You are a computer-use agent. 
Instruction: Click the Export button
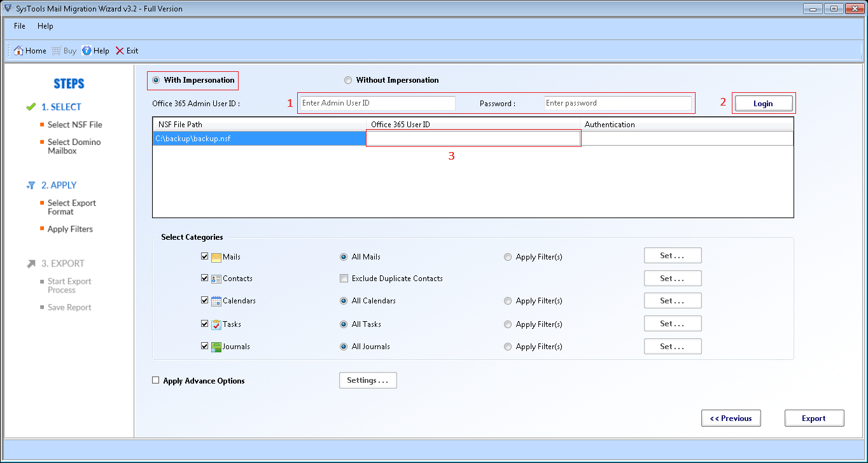coord(814,418)
